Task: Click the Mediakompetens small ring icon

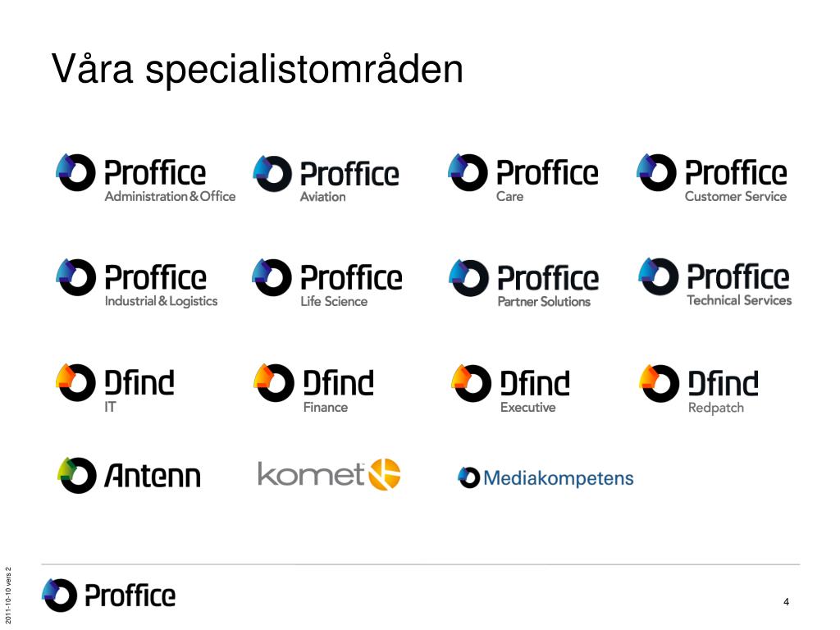Action: click(468, 477)
